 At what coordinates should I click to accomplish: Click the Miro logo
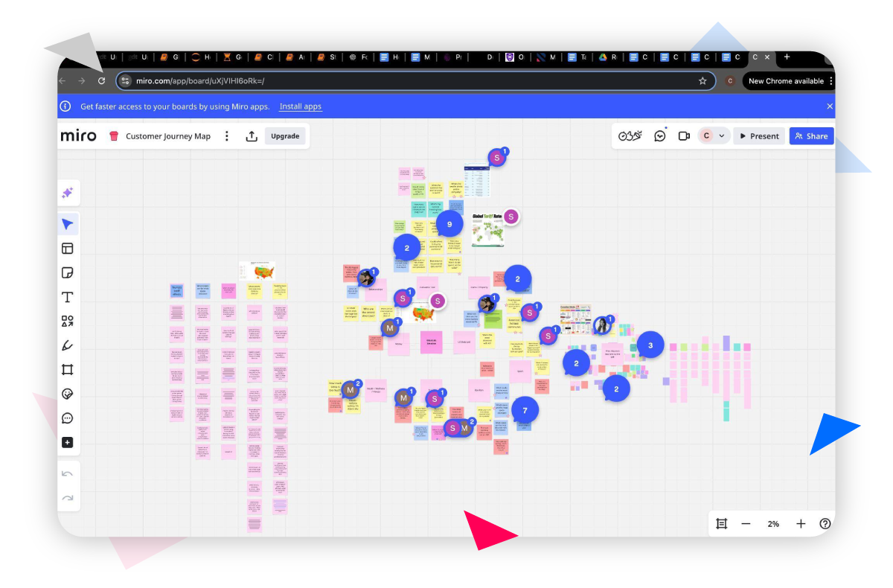(x=78, y=136)
